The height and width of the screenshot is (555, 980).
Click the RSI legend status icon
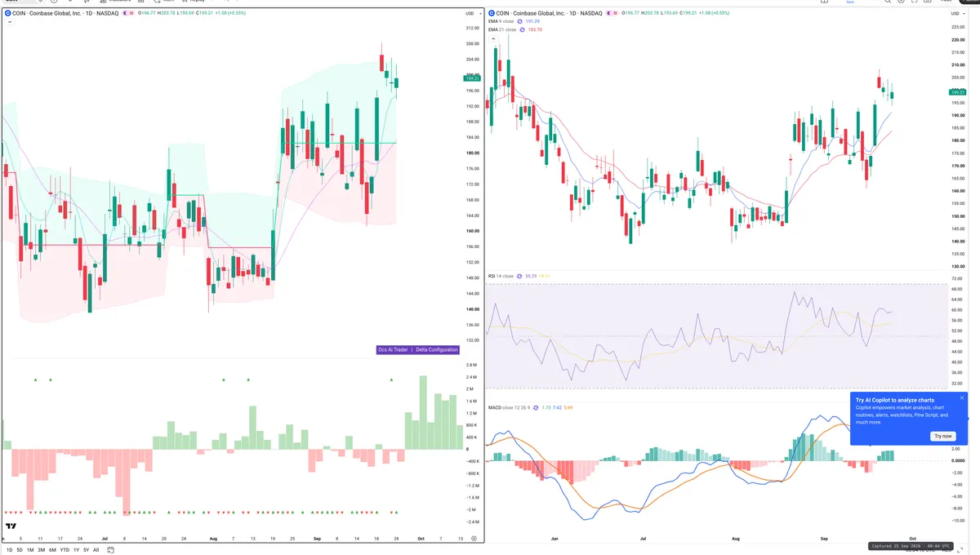(519, 277)
